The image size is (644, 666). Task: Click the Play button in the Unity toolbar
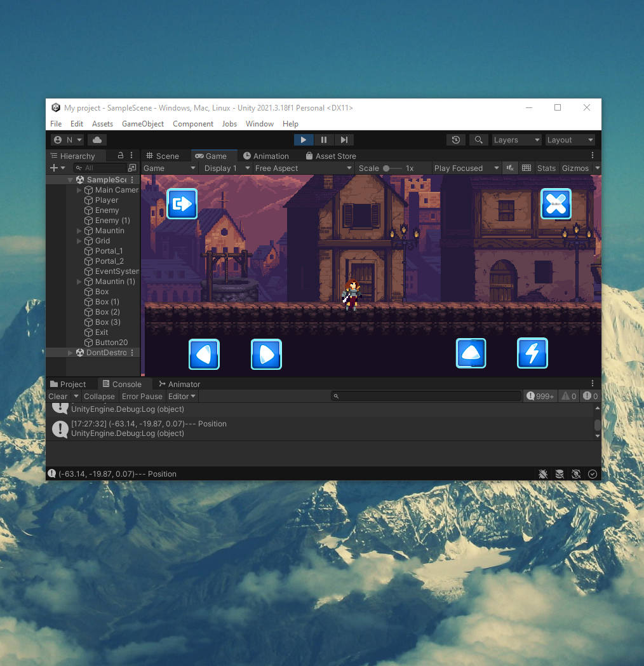pos(304,140)
